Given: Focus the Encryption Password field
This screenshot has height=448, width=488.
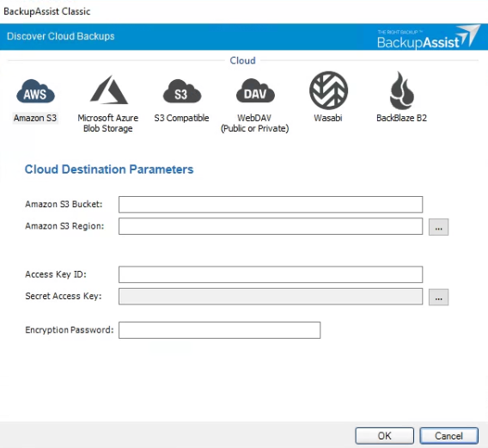Looking at the screenshot, I should 219,330.
